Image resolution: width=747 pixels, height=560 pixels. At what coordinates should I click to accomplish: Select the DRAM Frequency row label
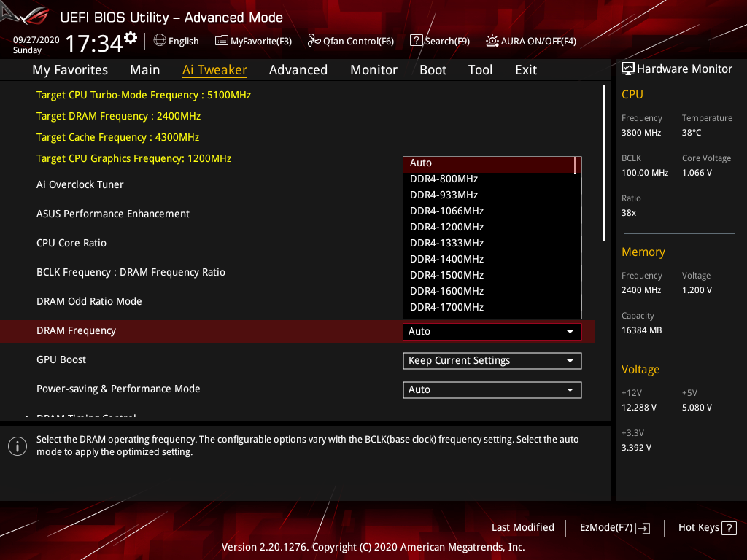click(x=76, y=330)
